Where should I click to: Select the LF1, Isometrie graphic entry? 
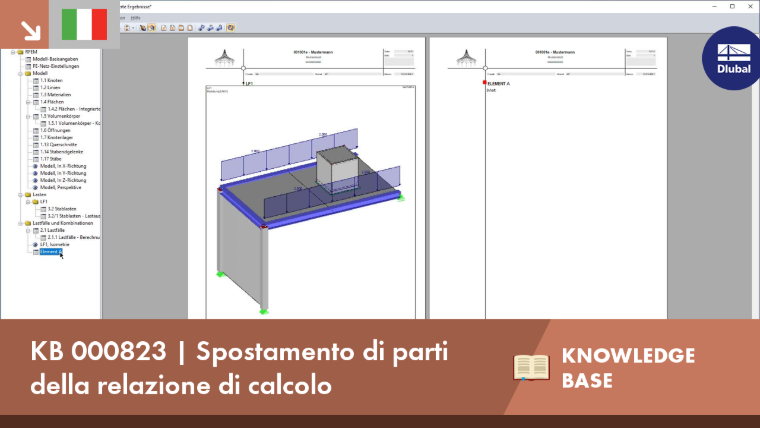click(x=54, y=244)
